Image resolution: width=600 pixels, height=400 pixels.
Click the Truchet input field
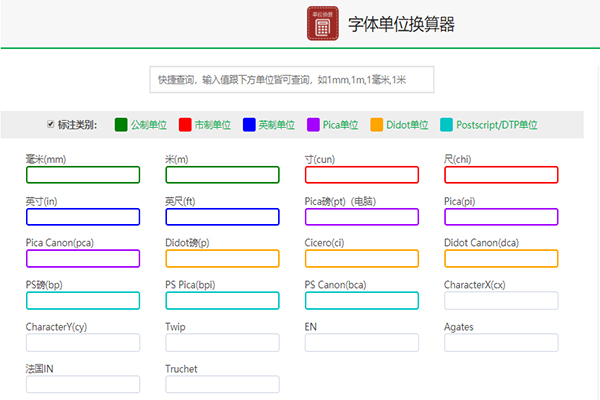pyautogui.click(x=222, y=384)
